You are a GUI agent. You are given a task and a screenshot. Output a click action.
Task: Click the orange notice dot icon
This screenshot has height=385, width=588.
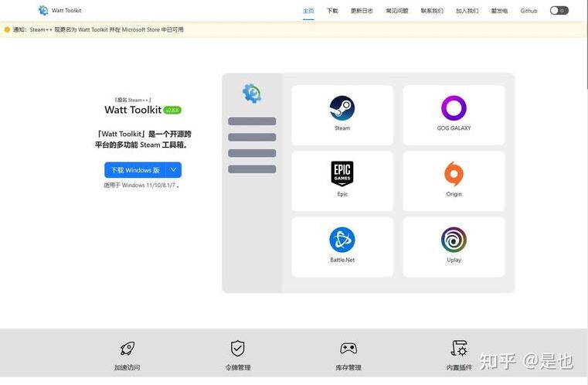(x=7, y=29)
